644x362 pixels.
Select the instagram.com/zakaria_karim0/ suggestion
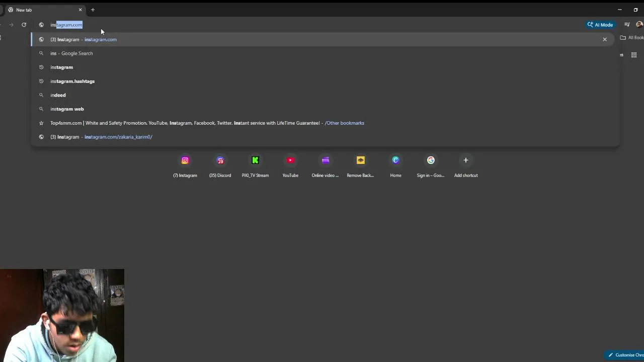point(324,137)
